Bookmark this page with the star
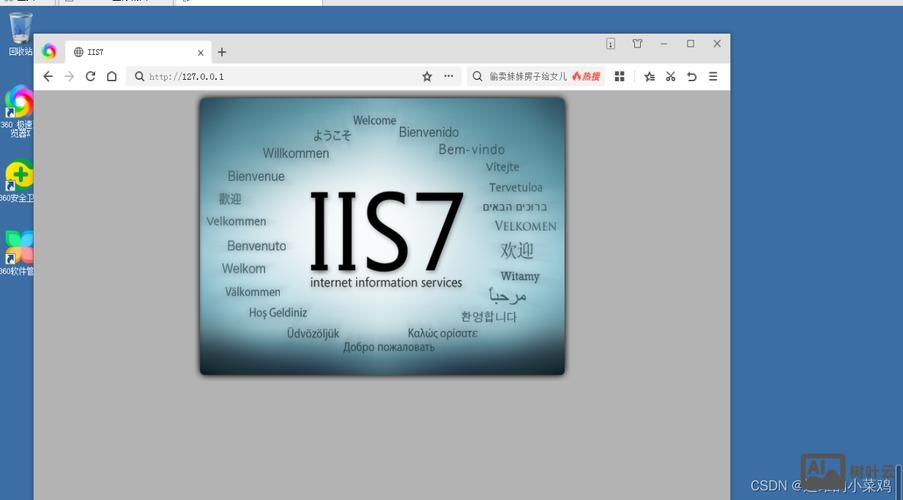The image size is (903, 500). click(427, 77)
